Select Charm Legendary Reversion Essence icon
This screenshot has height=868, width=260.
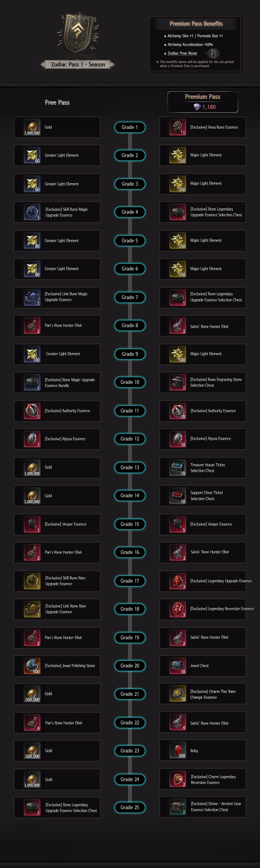178,779
